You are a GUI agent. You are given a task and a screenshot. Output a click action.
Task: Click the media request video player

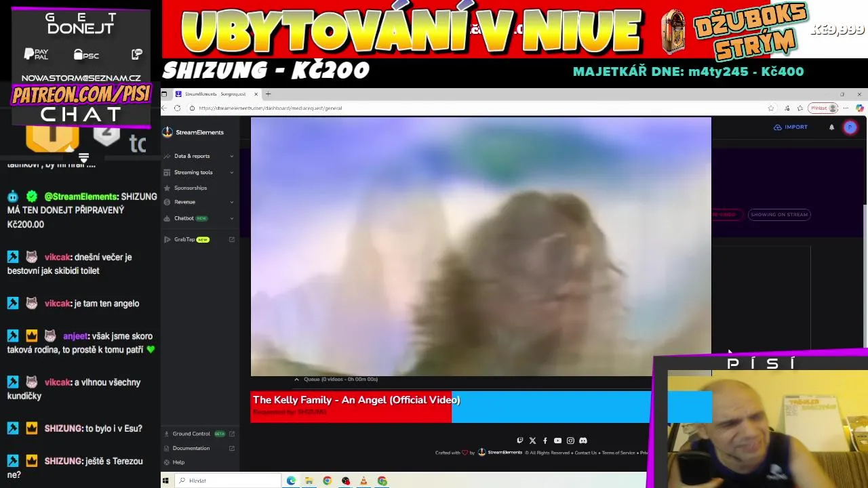481,247
